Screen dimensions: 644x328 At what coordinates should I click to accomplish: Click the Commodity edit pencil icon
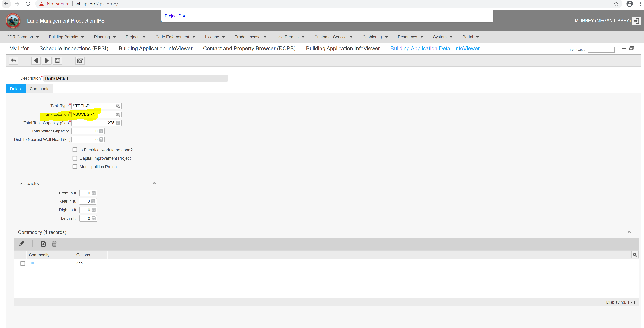click(22, 244)
